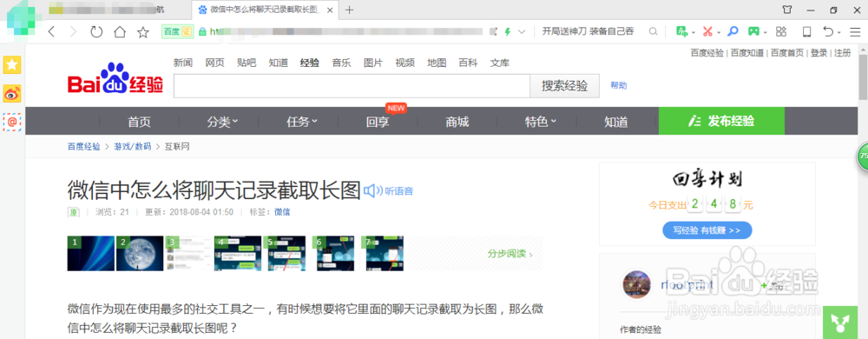Click the 注册 register link

coord(842,53)
